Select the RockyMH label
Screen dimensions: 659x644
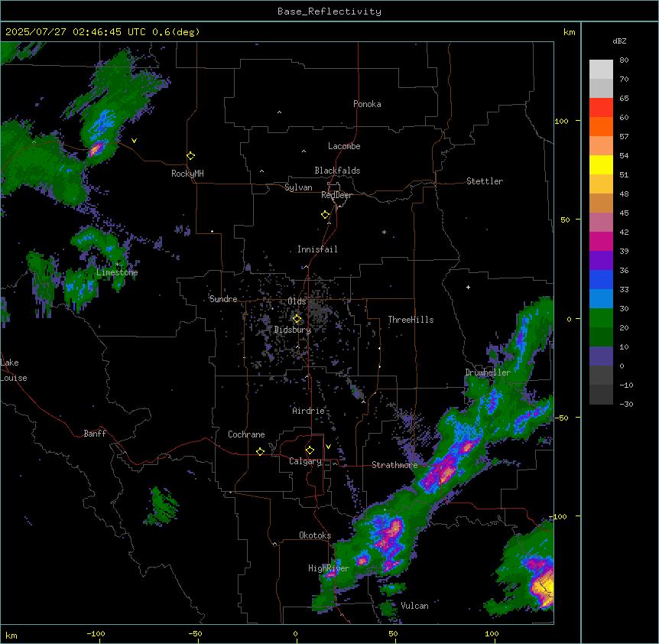pyautogui.click(x=187, y=174)
